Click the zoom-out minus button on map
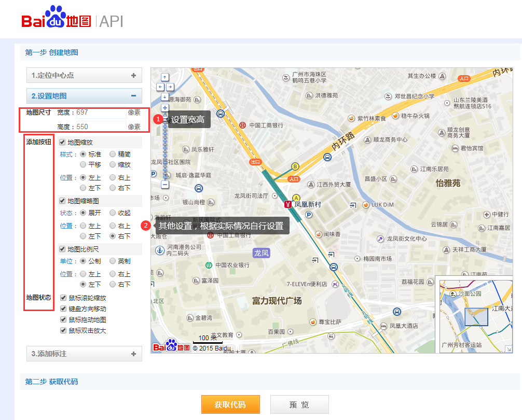This screenshot has width=522, height=420. pos(164,185)
